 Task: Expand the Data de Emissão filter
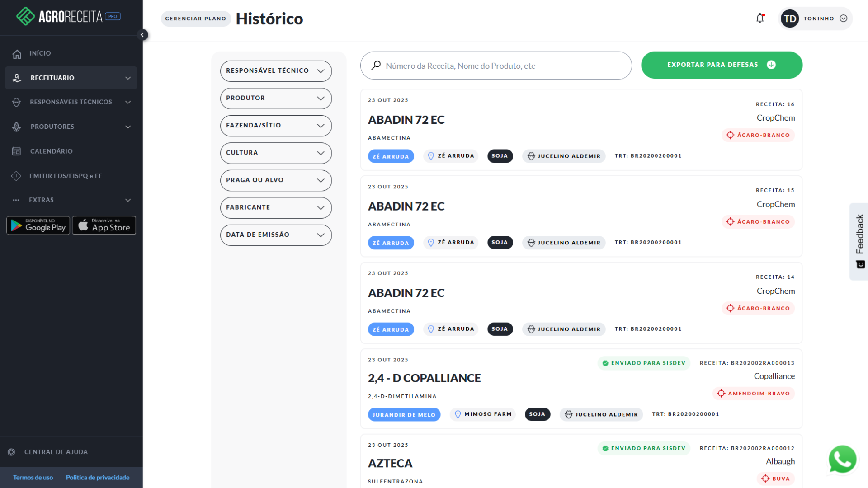coord(276,235)
